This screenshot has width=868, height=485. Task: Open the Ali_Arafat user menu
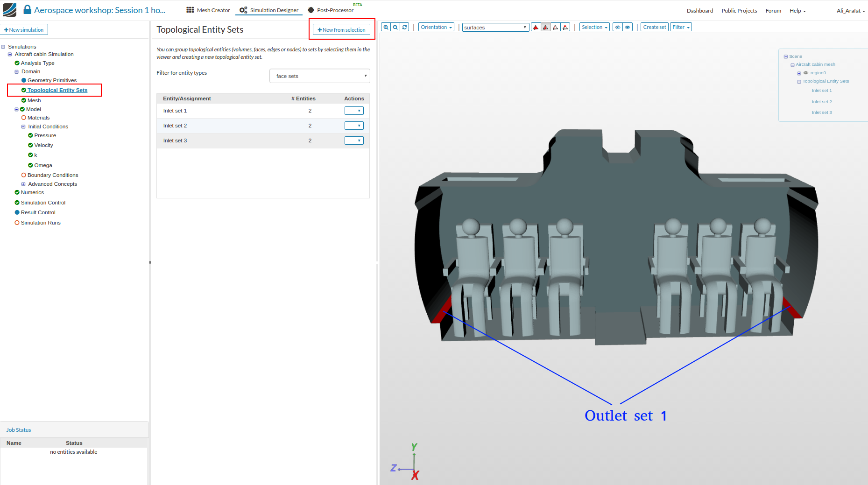tap(851, 11)
